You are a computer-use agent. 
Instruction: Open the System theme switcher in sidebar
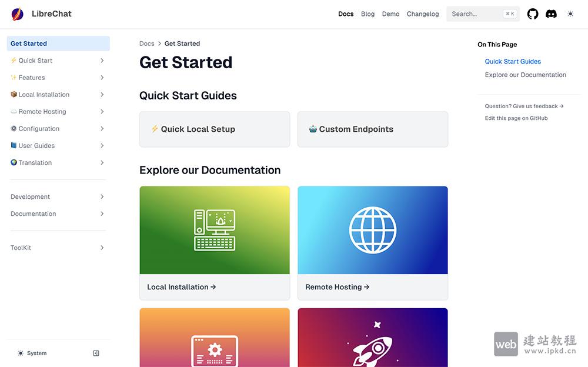32,353
